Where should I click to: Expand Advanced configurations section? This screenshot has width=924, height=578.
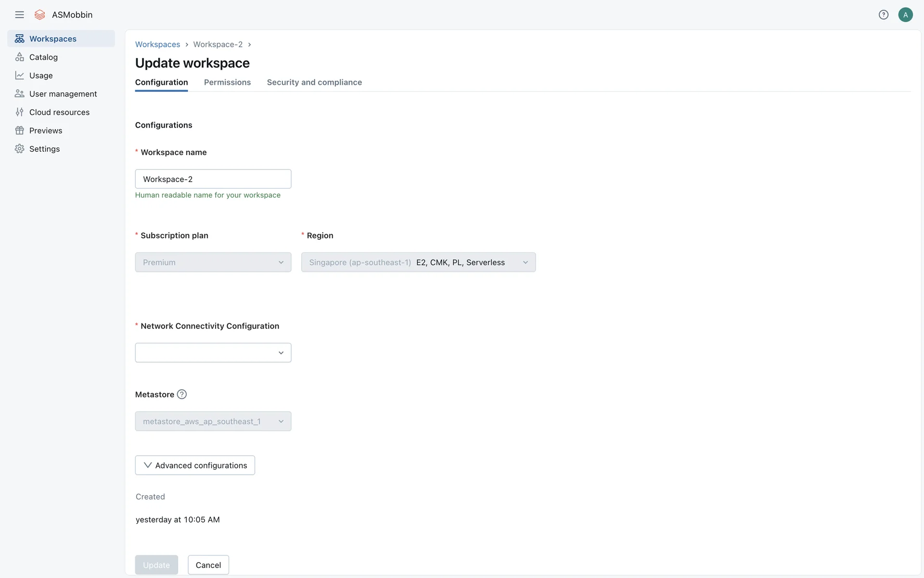tap(195, 465)
